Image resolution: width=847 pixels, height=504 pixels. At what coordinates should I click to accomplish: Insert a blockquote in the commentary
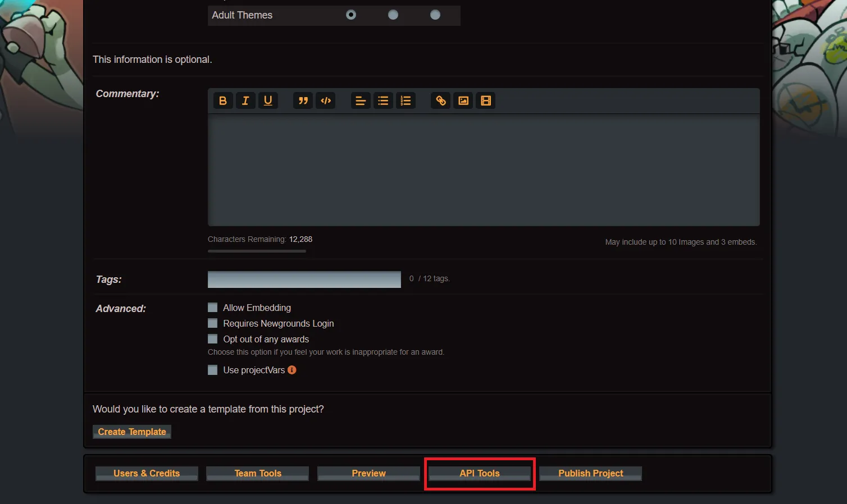point(303,100)
